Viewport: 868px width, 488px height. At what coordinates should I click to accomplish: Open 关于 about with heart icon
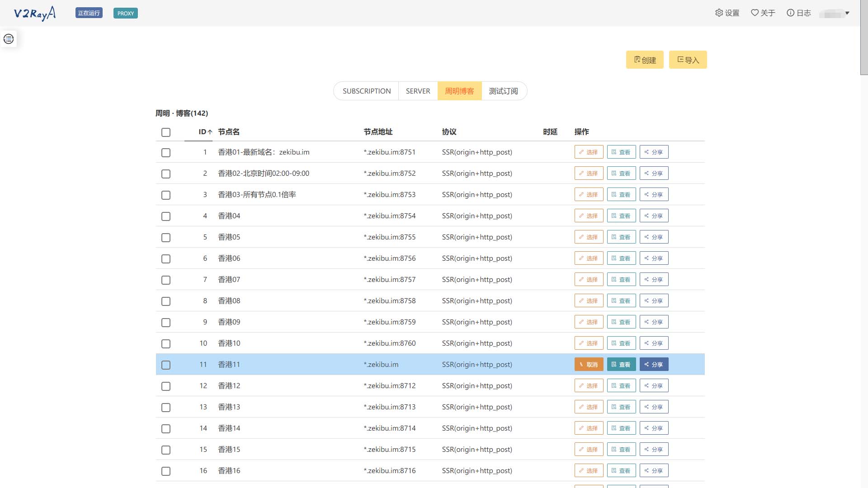(763, 13)
